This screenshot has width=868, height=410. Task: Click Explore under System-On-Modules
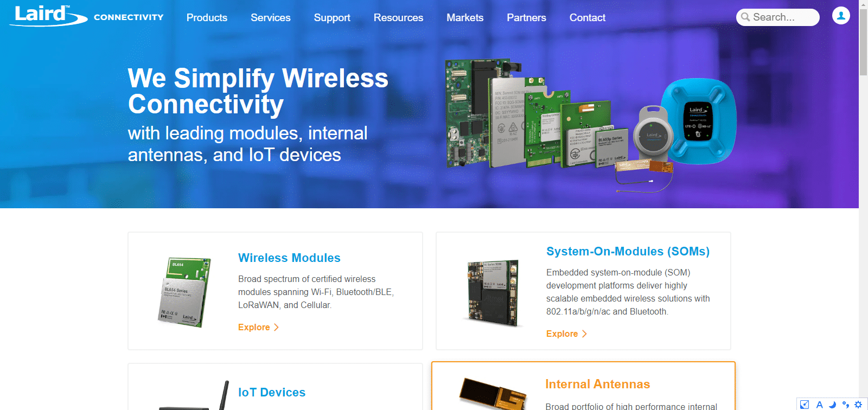pyautogui.click(x=566, y=334)
